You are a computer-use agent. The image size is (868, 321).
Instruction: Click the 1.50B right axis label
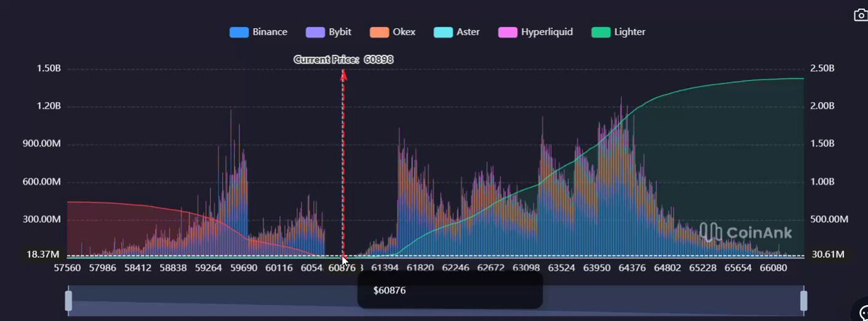(x=822, y=144)
